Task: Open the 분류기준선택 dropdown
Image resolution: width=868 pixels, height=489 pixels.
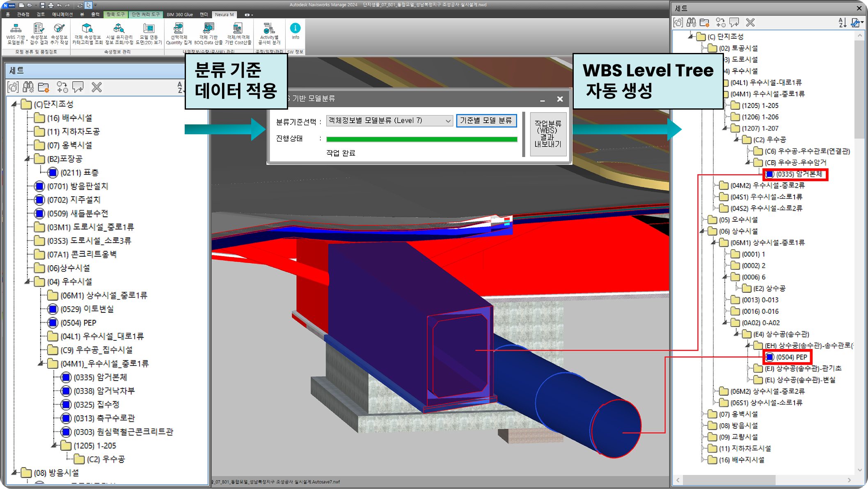Action: 448,121
